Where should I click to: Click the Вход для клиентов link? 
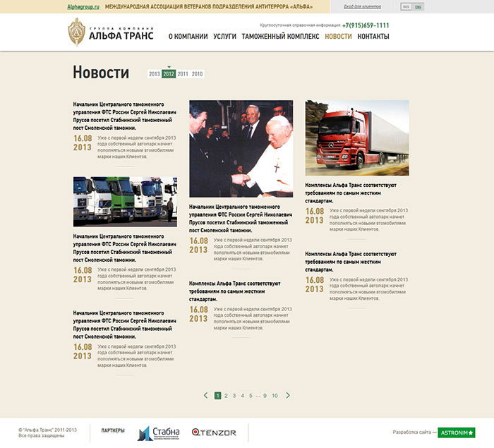pos(362,6)
